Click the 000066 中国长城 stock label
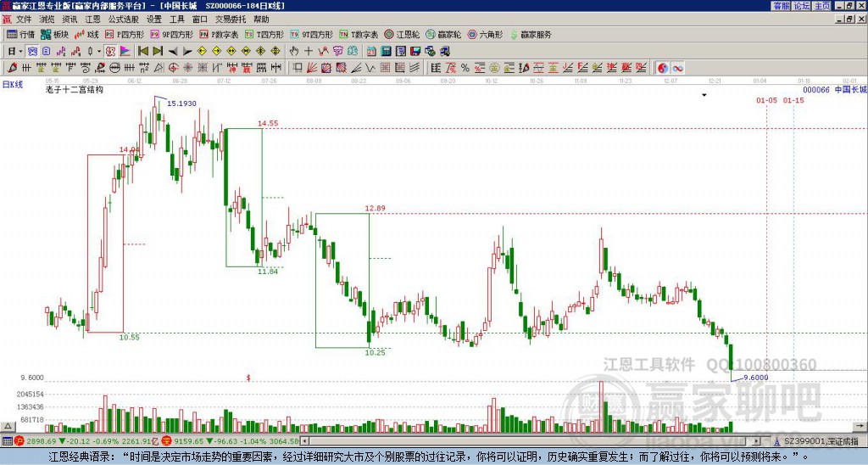Image resolution: width=868 pixels, height=465 pixels. coord(835,90)
